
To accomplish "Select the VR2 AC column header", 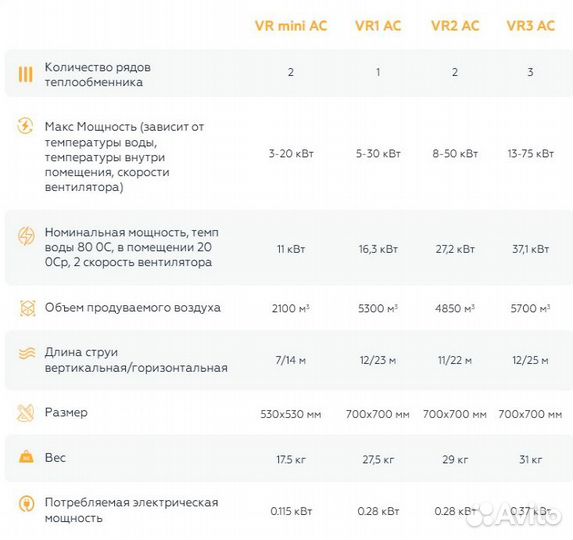I will [455, 26].
